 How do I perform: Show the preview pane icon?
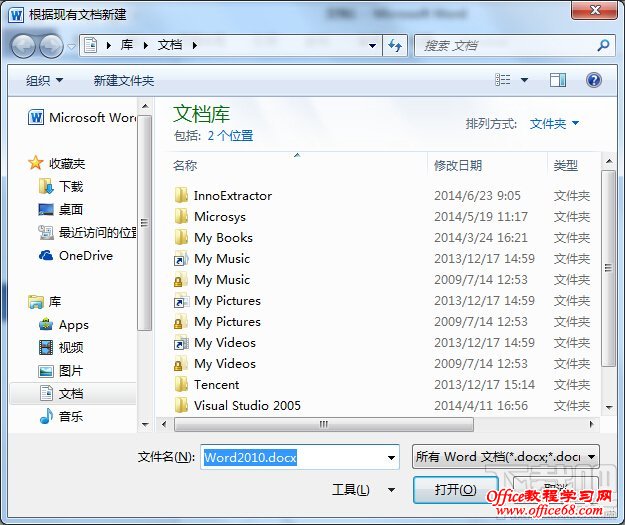(558, 80)
